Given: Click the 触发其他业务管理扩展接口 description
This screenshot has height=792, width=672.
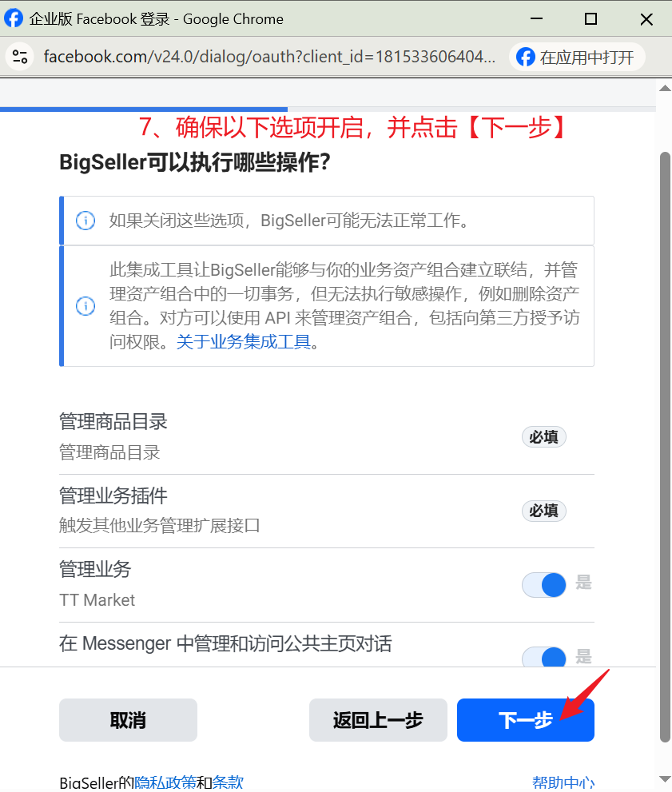Looking at the screenshot, I should (160, 526).
